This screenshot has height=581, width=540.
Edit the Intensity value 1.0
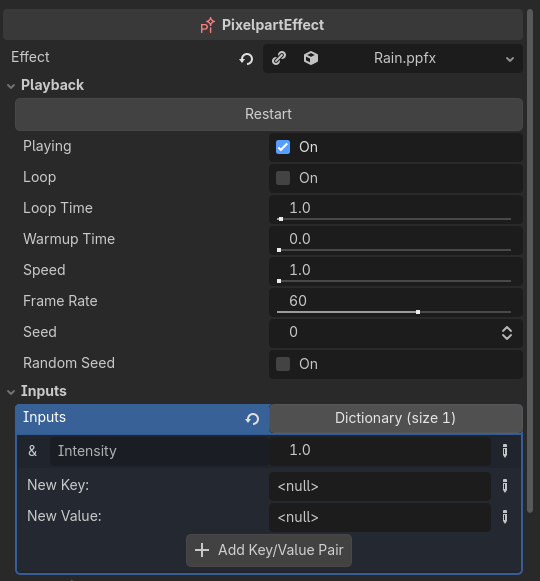(x=380, y=451)
